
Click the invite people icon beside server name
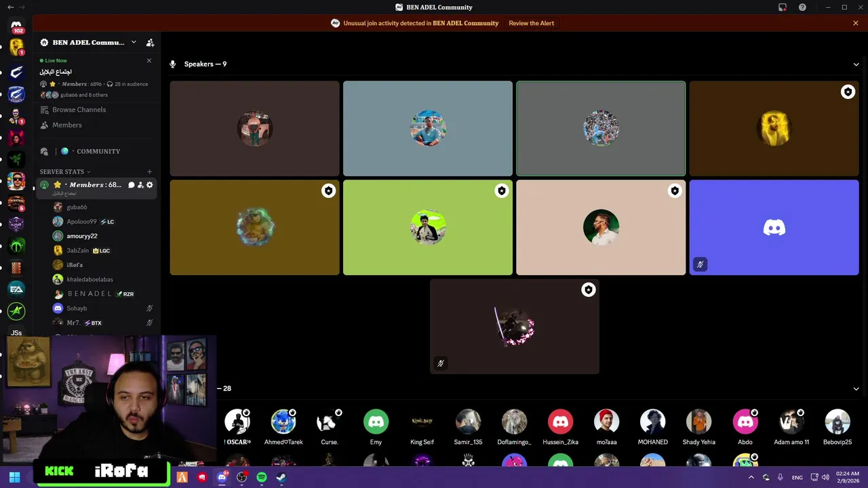pos(150,42)
